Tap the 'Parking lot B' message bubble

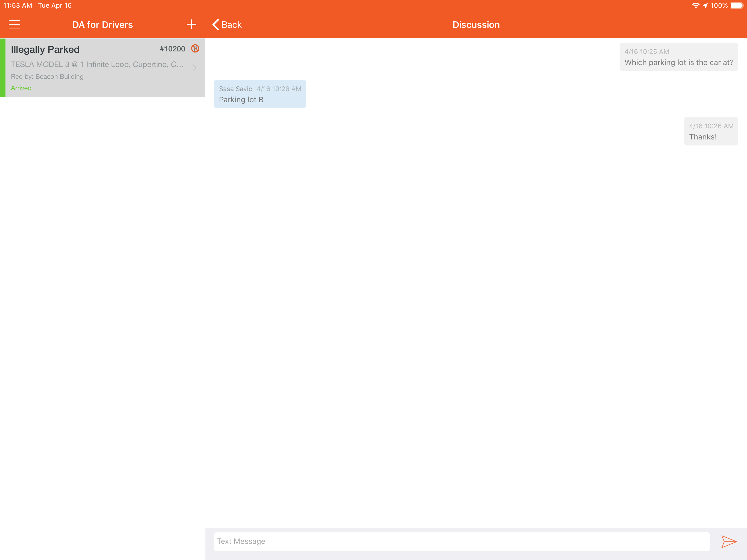pyautogui.click(x=260, y=94)
